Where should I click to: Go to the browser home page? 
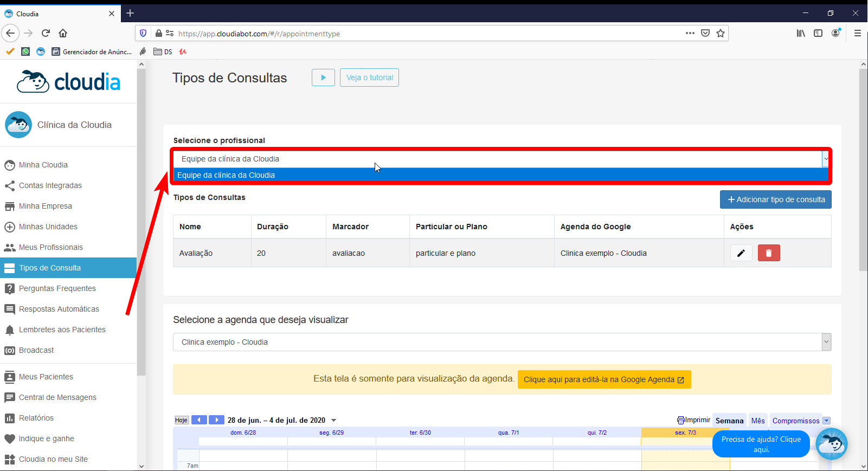pos(63,33)
